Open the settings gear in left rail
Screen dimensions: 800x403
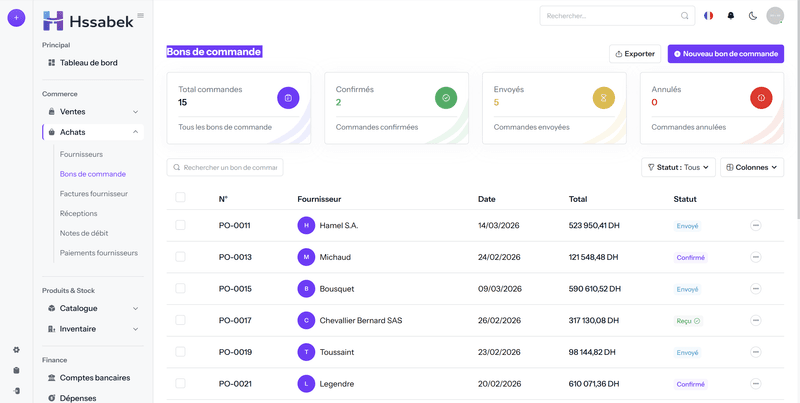(x=16, y=350)
